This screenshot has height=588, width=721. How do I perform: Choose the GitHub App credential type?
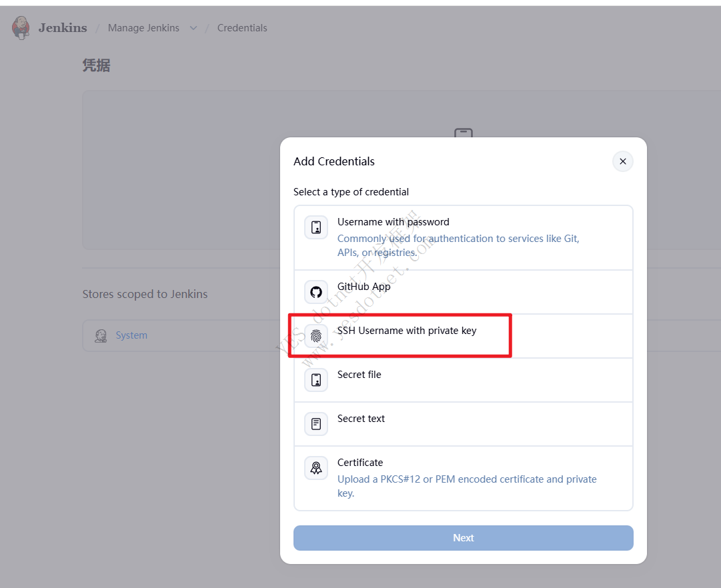pos(463,292)
